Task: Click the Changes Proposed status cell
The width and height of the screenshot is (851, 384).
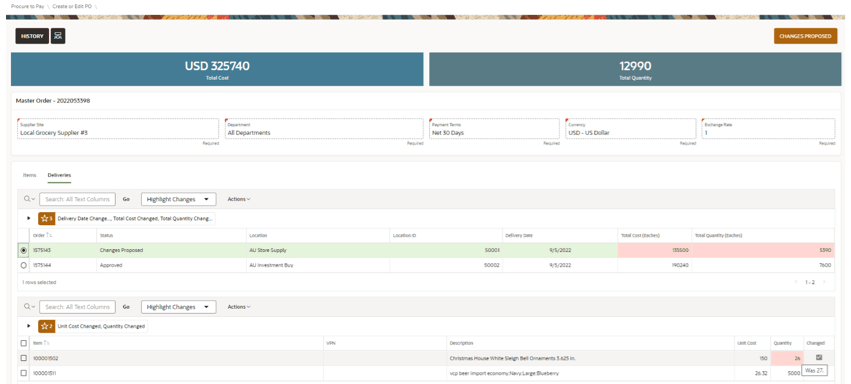Action: click(x=172, y=251)
